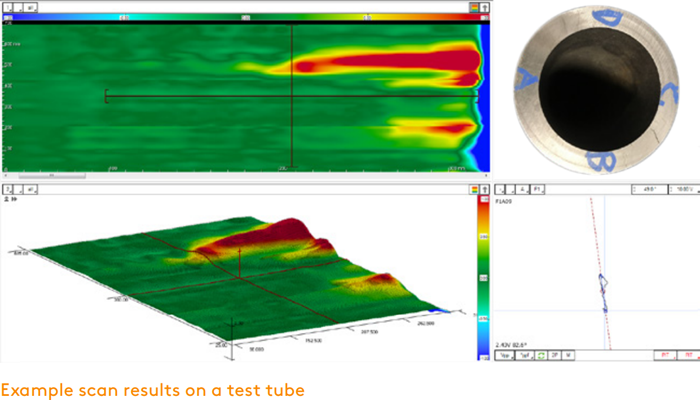Toggle the 2P button under the impedance plot

(x=555, y=354)
